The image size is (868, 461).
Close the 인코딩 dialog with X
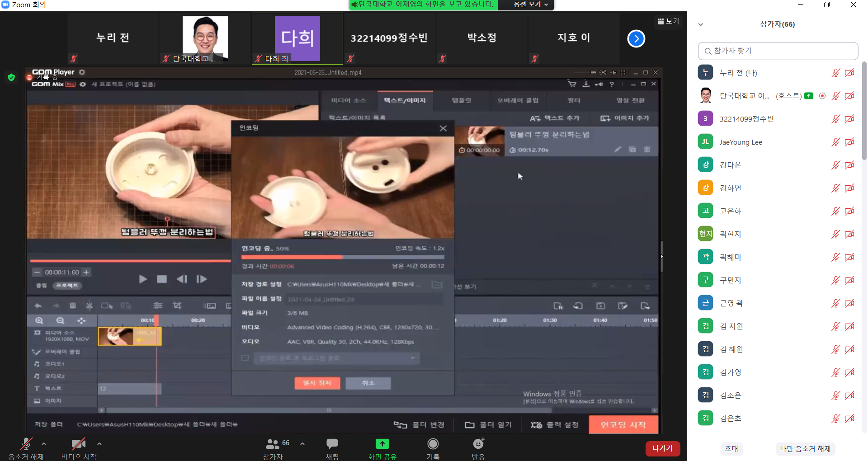(x=443, y=128)
